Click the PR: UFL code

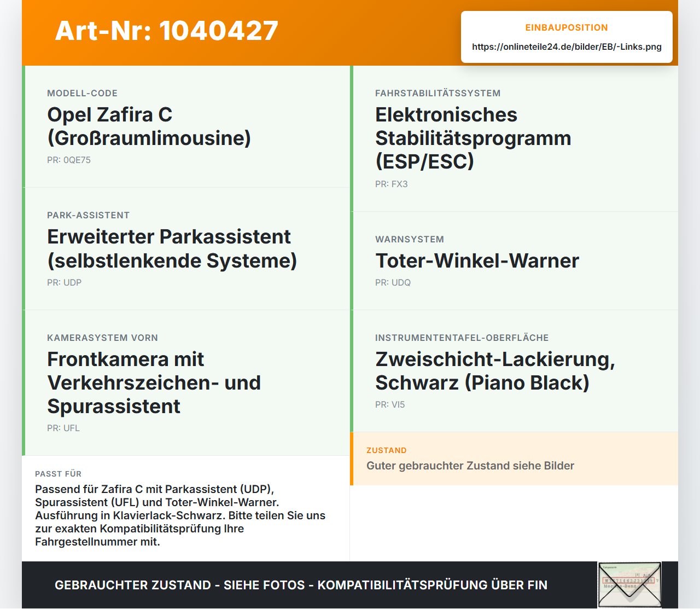tap(63, 428)
